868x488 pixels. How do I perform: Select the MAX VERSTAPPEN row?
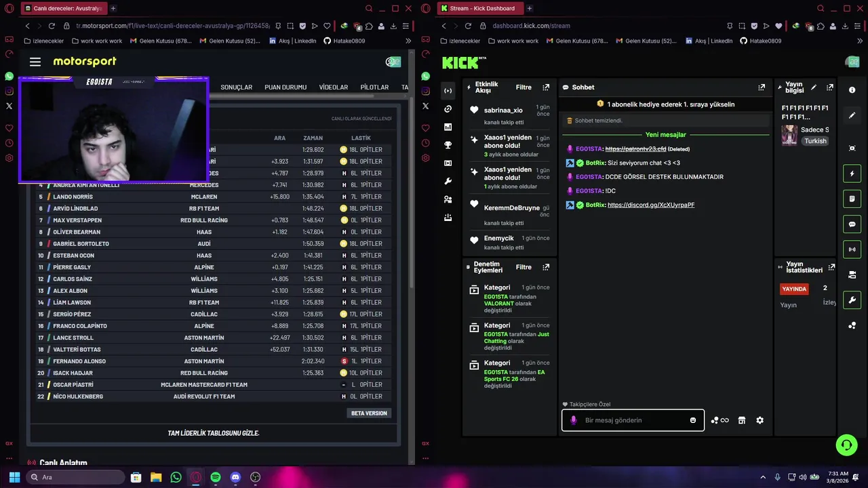point(214,220)
